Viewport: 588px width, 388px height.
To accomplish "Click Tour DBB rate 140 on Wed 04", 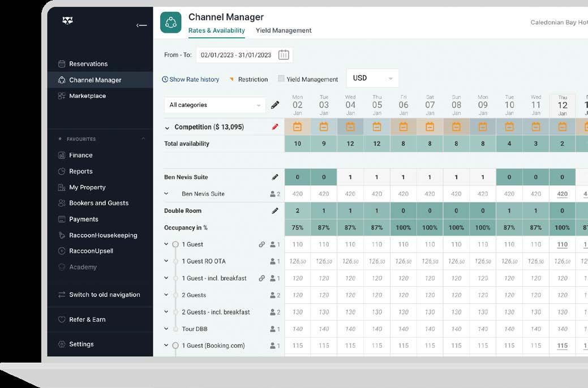I will click(350, 329).
